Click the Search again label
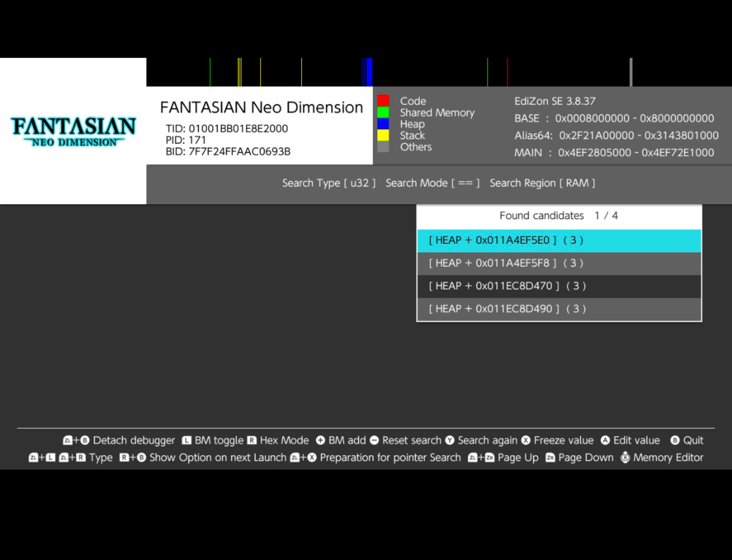This screenshot has width=732, height=560. pos(488,441)
